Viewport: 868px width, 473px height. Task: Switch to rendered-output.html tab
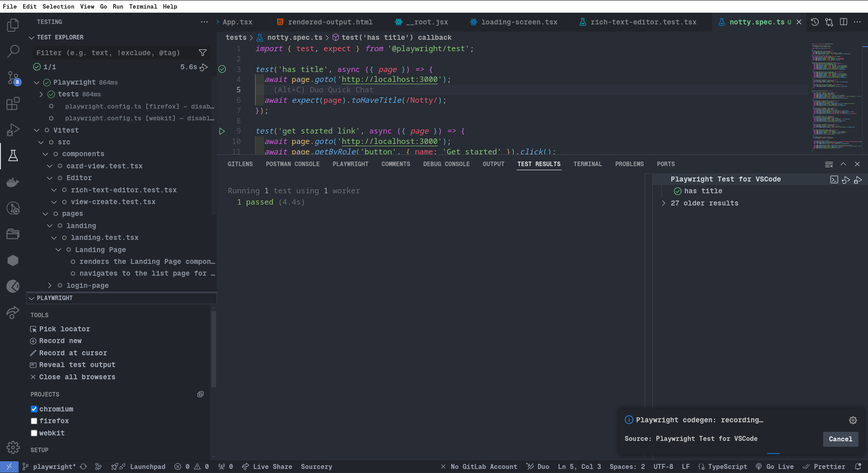[x=325, y=22]
